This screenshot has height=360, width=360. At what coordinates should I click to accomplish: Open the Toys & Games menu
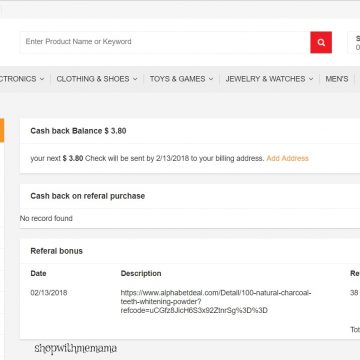coord(181,79)
